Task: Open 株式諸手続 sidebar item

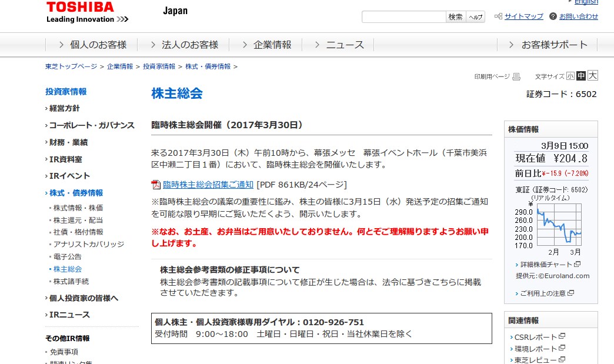Action: coord(71,282)
